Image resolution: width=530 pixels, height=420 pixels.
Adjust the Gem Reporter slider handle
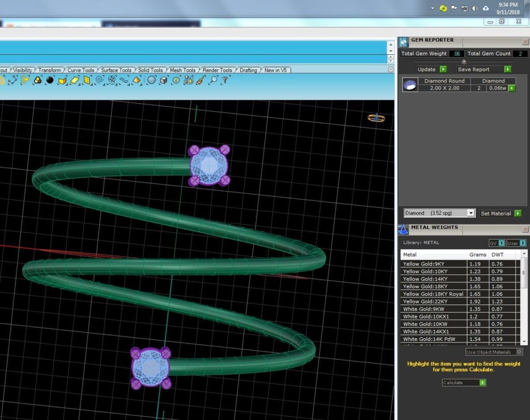pos(464,62)
